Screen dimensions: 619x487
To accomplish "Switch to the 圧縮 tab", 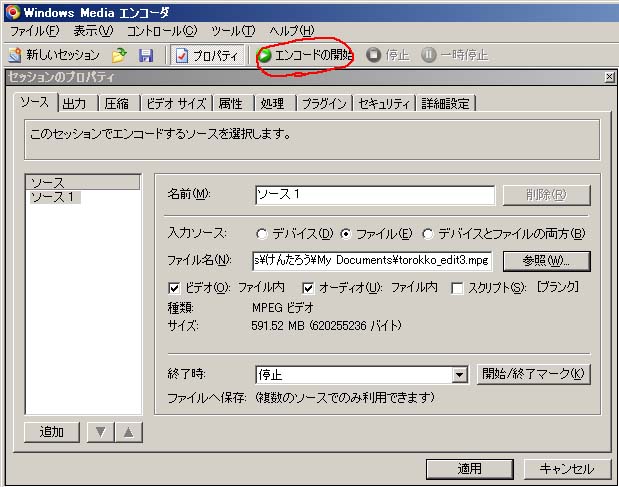I will tap(119, 104).
